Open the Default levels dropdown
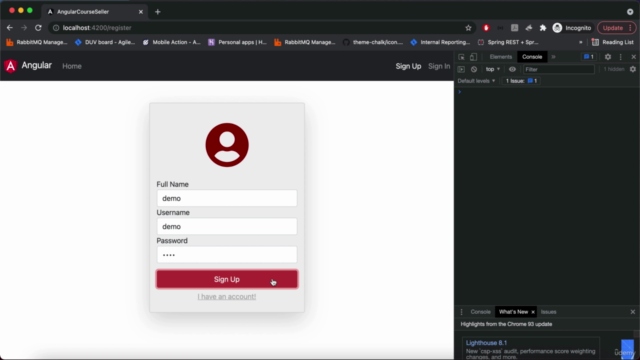This screenshot has width=640, height=360. click(476, 81)
